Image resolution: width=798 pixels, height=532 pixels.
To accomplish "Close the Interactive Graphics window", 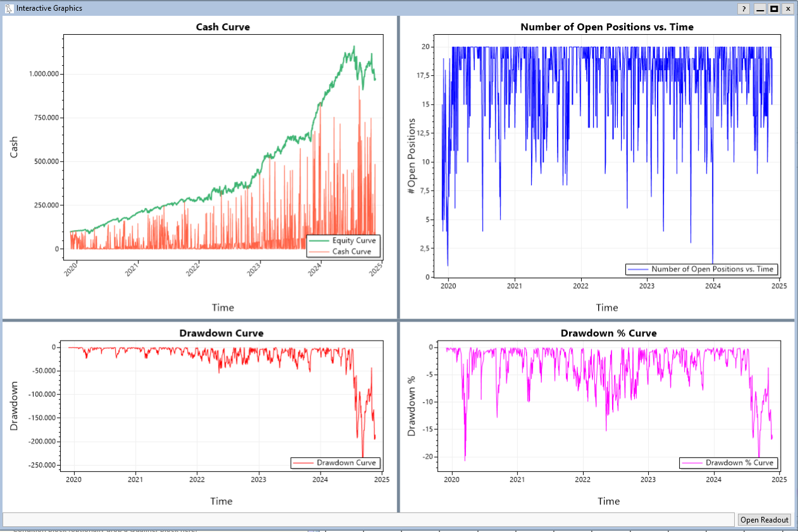I will tap(787, 9).
